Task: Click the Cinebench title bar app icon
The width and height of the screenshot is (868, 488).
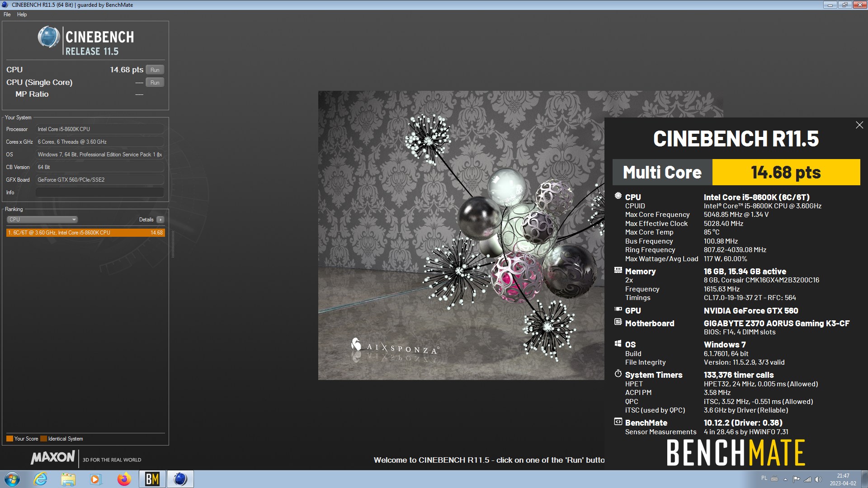Action: tap(5, 5)
